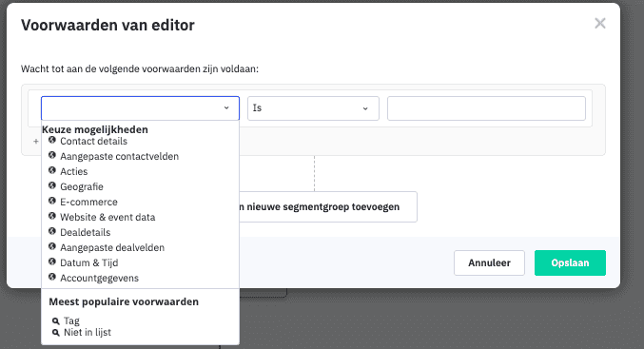Click the globe icon beside Aangepaste contactvelden
The width and height of the screenshot is (644, 349).
51,155
